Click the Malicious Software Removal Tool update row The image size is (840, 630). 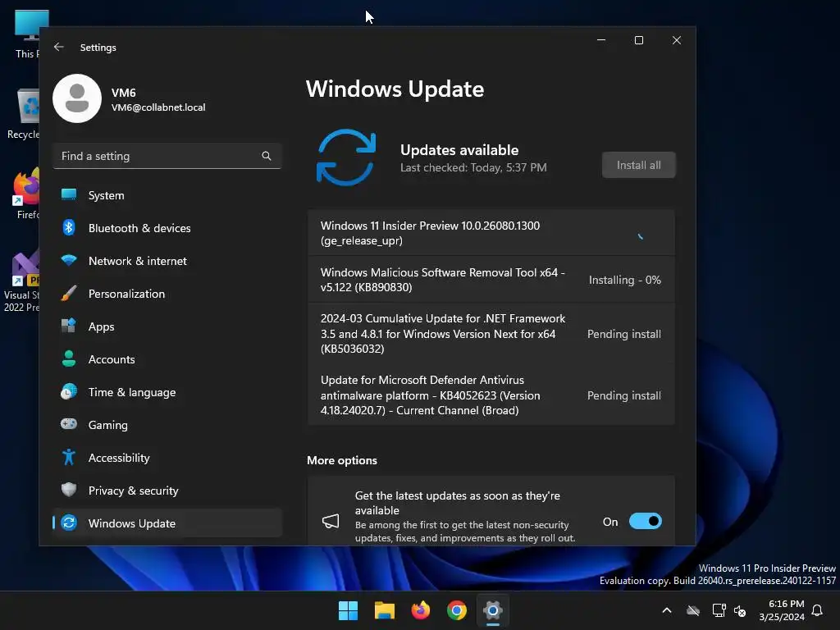click(491, 280)
